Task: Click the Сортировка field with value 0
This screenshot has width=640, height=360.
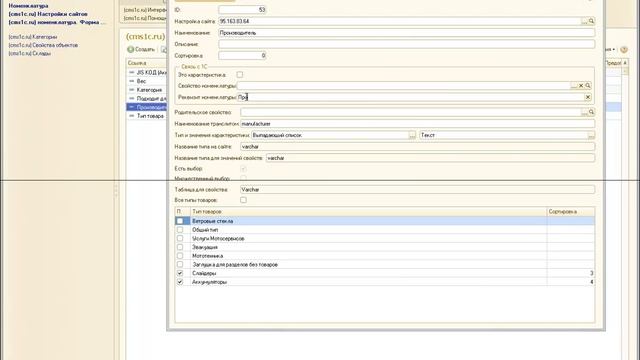Action: coord(242,56)
